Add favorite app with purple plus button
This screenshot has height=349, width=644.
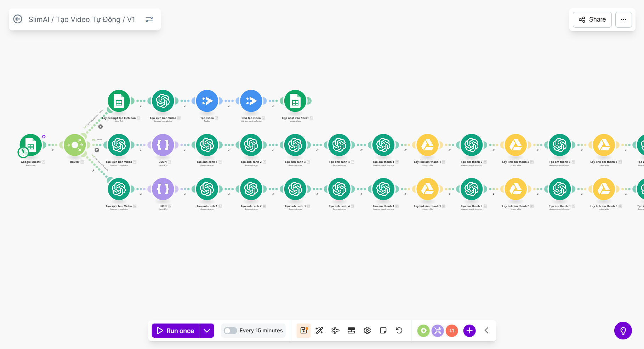coord(469,331)
